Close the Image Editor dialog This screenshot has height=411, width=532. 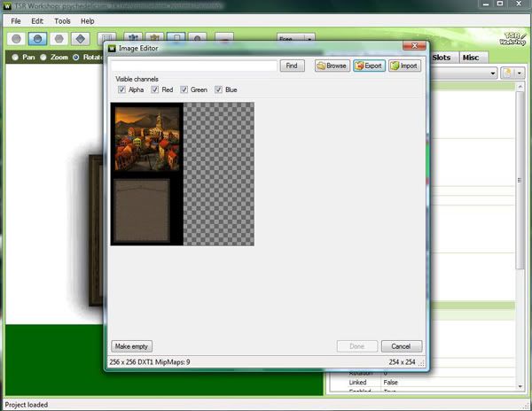pyautogui.click(x=414, y=45)
